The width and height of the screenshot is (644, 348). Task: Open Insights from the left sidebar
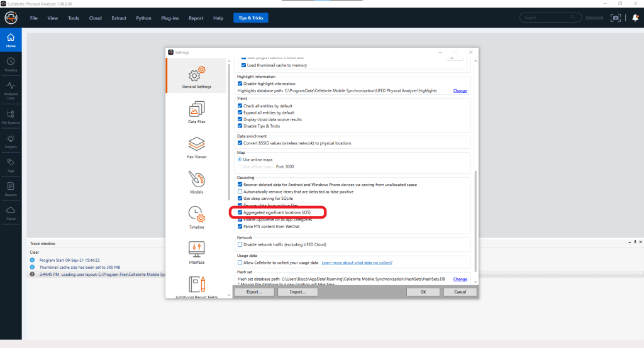tap(11, 142)
